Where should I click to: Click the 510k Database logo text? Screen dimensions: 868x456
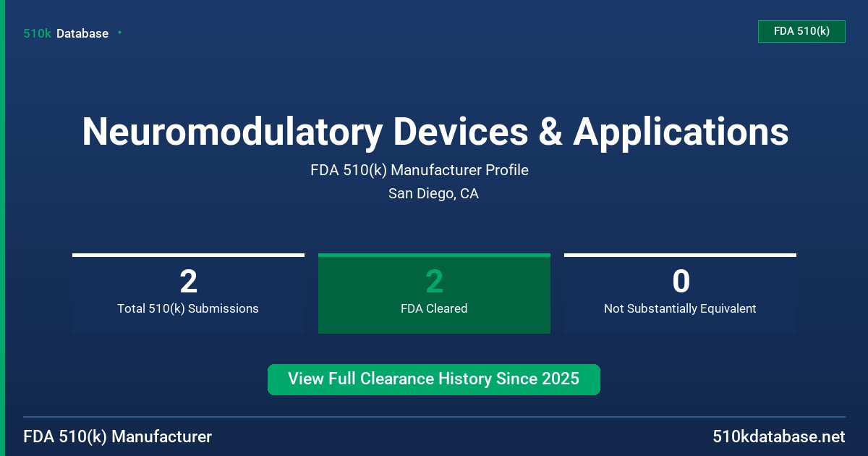click(66, 33)
